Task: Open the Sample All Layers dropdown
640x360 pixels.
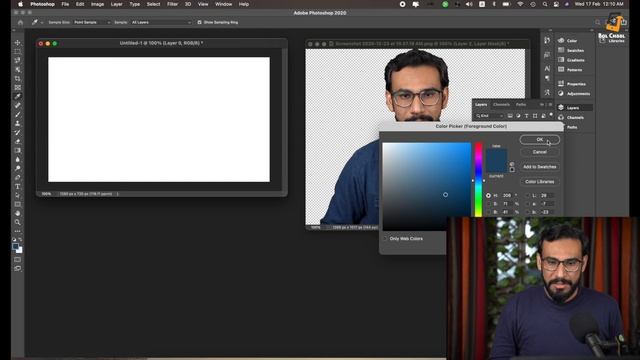Action: 161,22
